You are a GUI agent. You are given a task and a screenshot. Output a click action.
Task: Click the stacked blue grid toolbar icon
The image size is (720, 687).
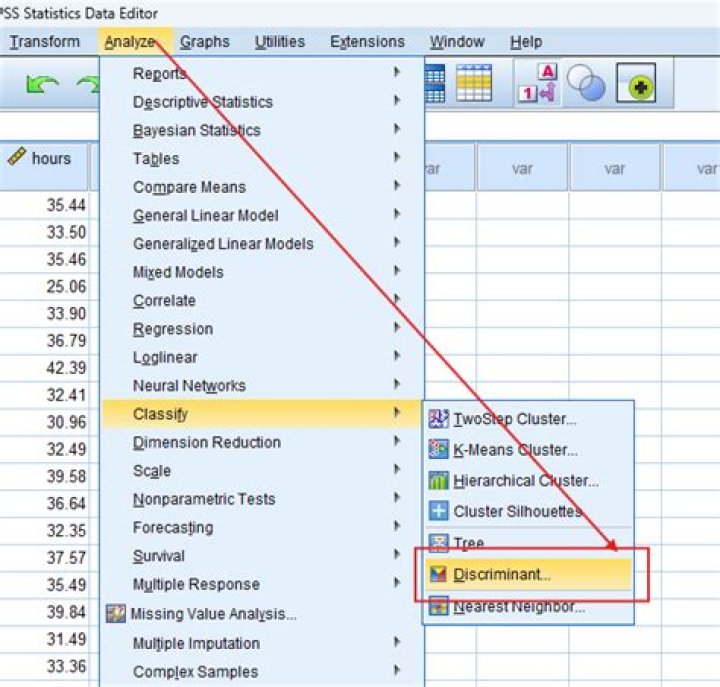[434, 84]
